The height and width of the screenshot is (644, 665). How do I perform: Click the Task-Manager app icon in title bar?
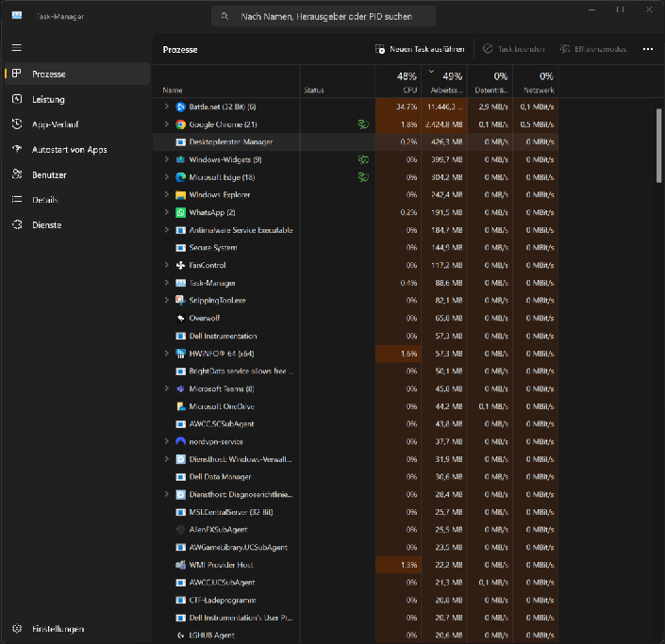pos(17,16)
